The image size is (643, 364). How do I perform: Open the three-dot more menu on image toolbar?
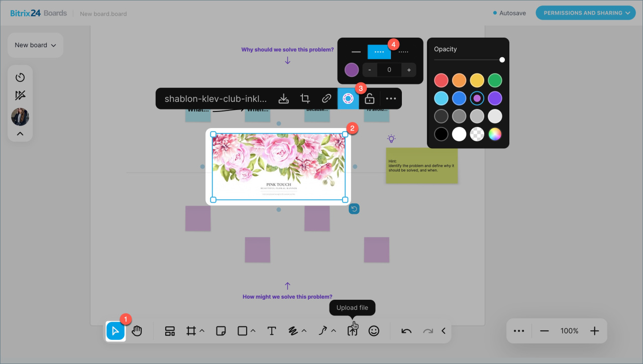pyautogui.click(x=391, y=98)
